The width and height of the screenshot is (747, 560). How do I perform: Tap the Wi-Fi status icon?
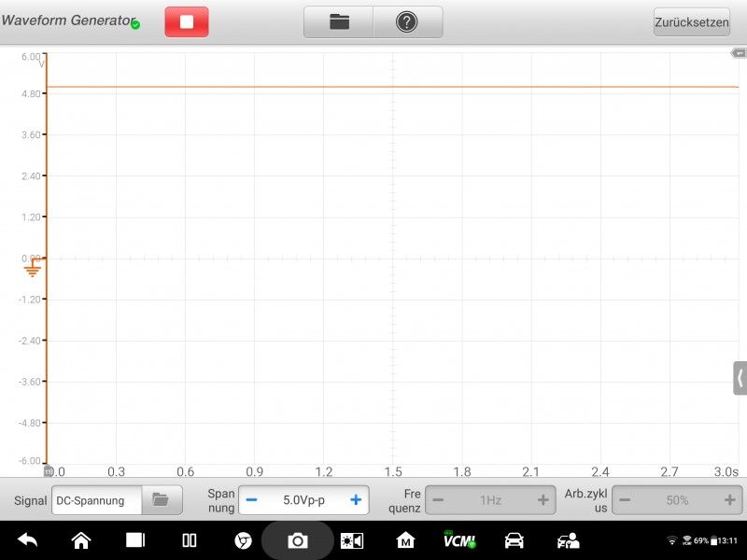pyautogui.click(x=671, y=540)
